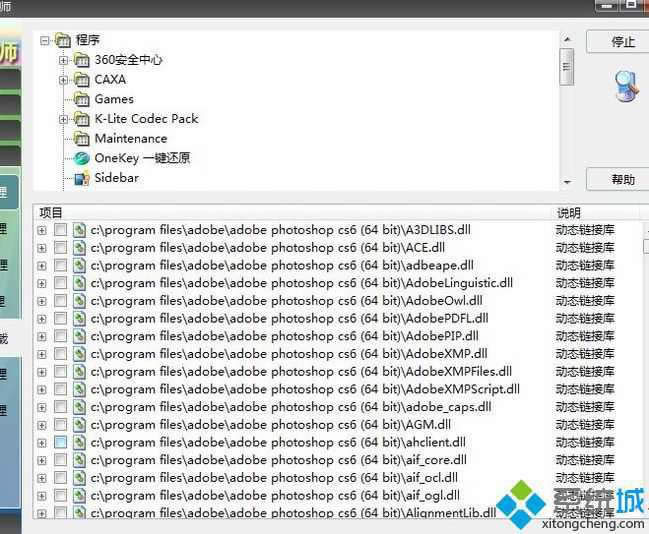Click the DLL file icon for aif_ocl.dll
The image size is (649, 534).
pyautogui.click(x=79, y=478)
